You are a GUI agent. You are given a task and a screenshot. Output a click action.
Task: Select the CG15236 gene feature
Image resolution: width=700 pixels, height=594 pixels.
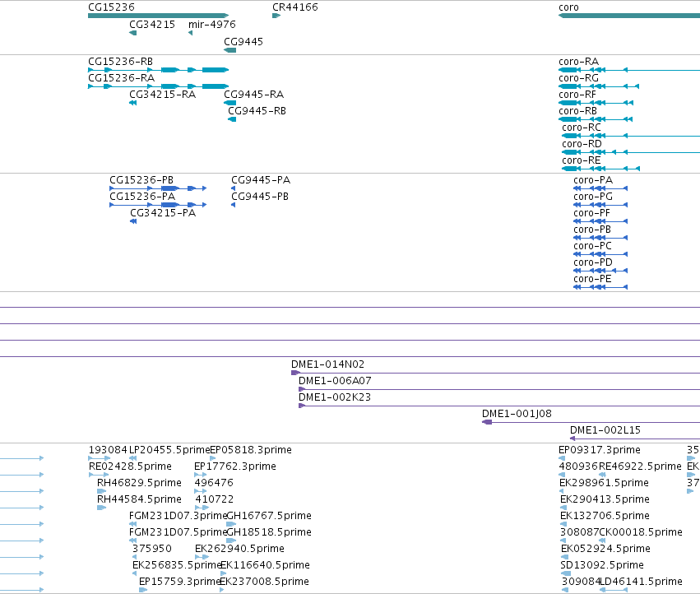coord(159,16)
